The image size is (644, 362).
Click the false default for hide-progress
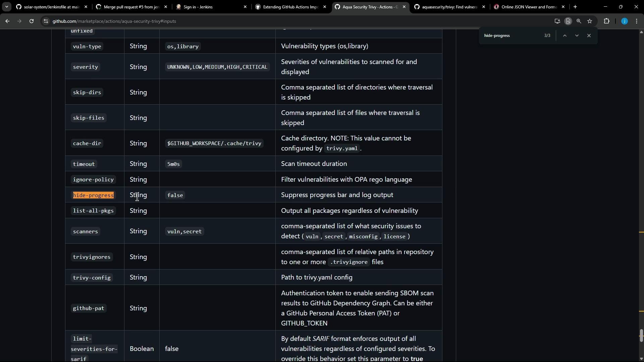pyautogui.click(x=175, y=195)
